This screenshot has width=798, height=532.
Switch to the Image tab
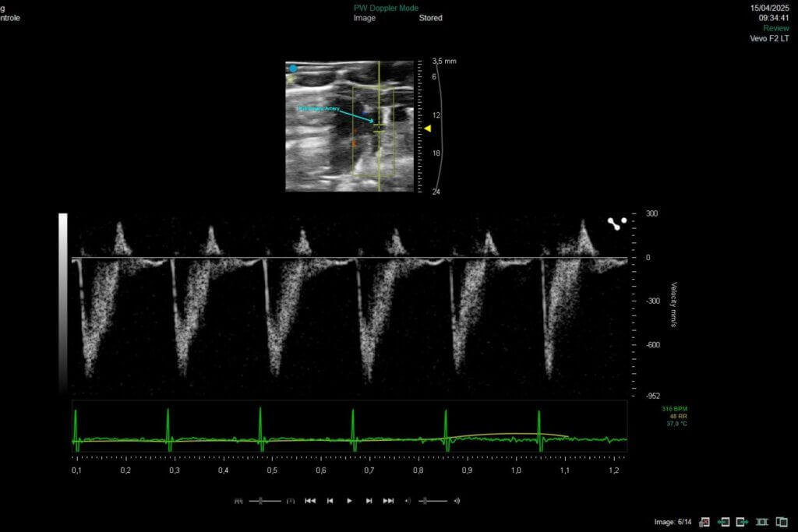(366, 17)
